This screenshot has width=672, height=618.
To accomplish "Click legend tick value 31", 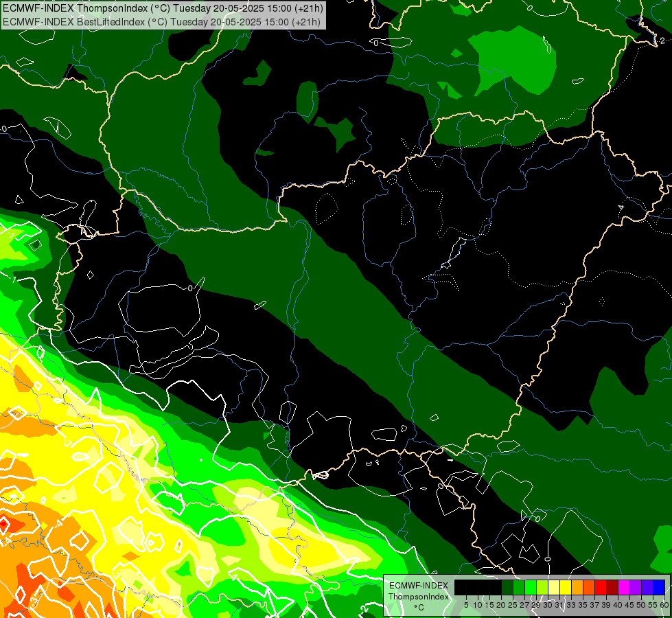I will tap(559, 605).
